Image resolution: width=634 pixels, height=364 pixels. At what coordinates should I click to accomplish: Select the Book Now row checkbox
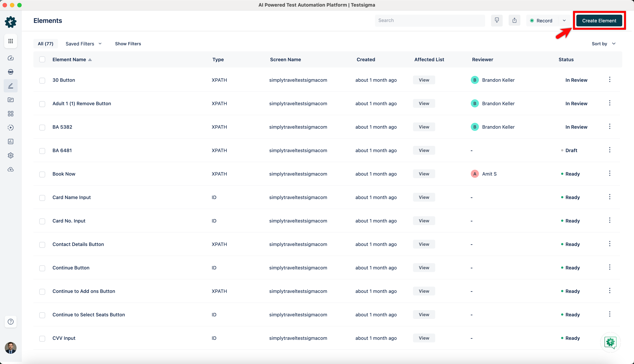coord(42,174)
